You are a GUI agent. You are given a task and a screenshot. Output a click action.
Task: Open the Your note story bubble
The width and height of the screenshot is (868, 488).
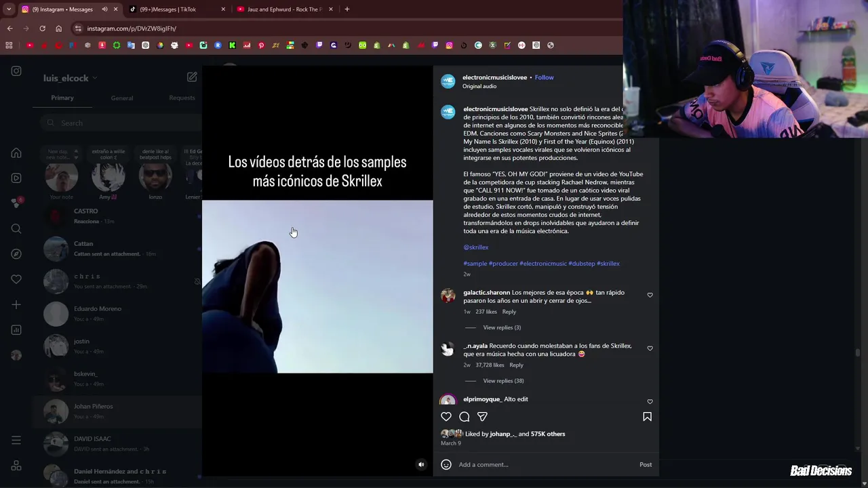pyautogui.click(x=62, y=176)
